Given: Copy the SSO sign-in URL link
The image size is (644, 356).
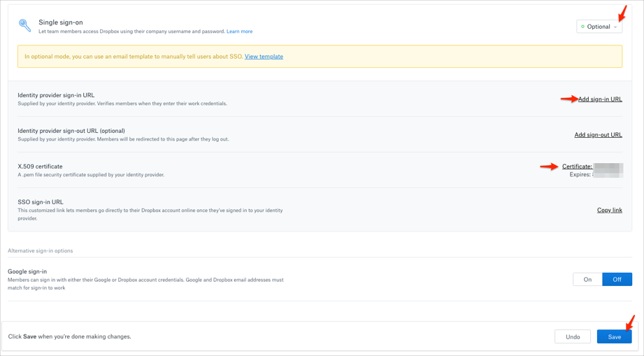Looking at the screenshot, I should 609,210.
